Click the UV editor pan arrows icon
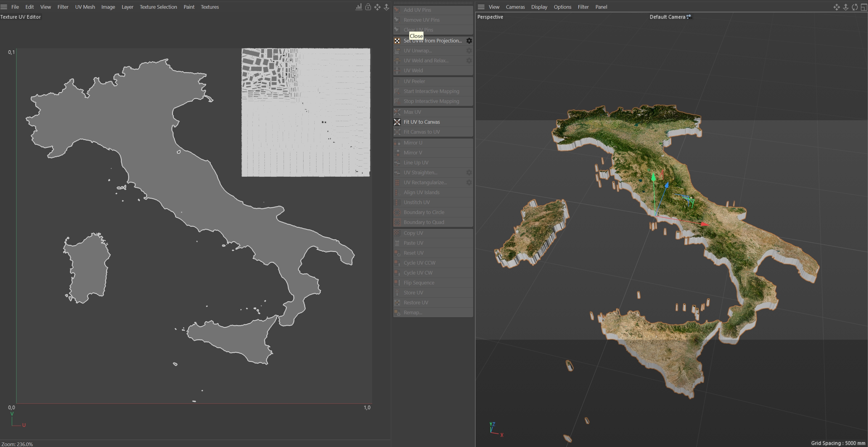This screenshot has height=447, width=868. (377, 7)
